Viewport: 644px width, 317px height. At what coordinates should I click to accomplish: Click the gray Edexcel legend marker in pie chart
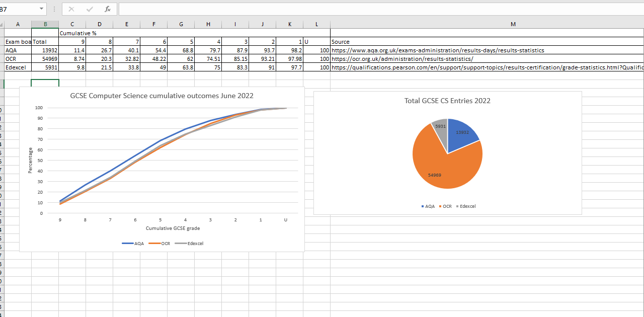[458, 206]
